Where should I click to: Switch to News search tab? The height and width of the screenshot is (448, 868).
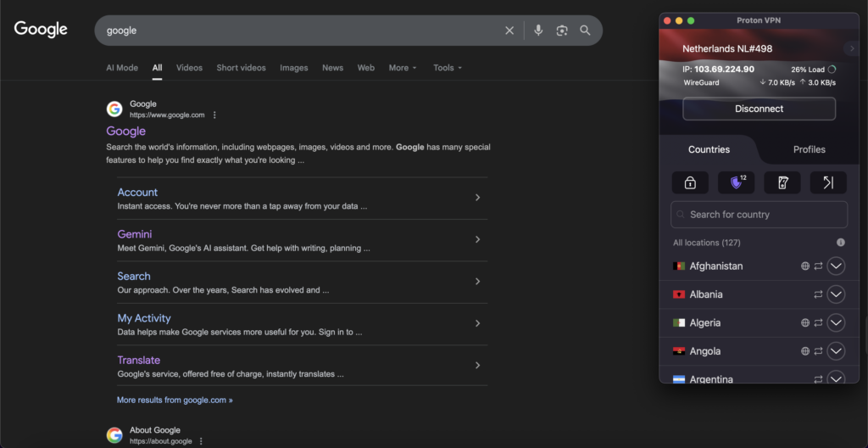[332, 68]
